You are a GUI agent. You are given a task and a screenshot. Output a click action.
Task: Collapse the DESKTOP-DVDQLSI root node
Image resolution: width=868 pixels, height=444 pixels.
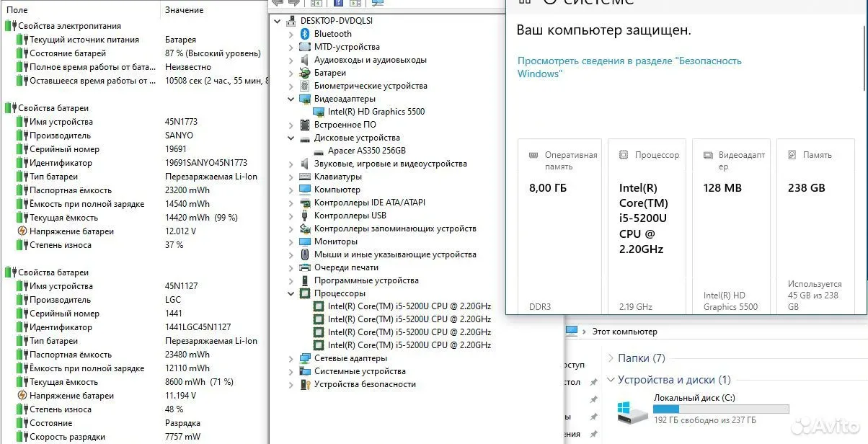tap(278, 21)
